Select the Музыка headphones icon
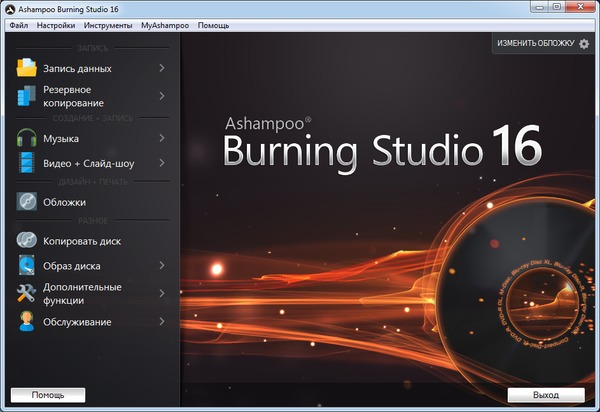The width and height of the screenshot is (600, 412). pyautogui.click(x=26, y=138)
